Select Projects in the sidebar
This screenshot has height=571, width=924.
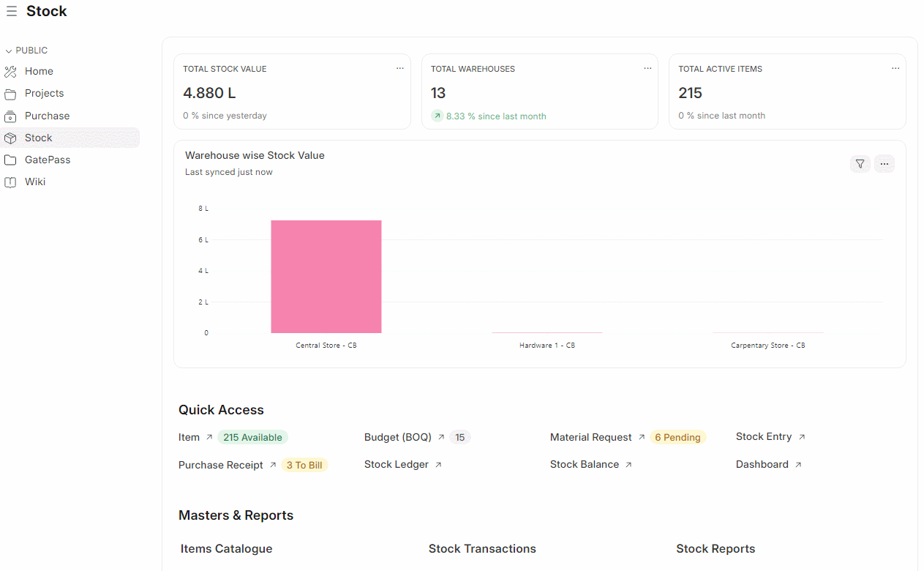(44, 94)
